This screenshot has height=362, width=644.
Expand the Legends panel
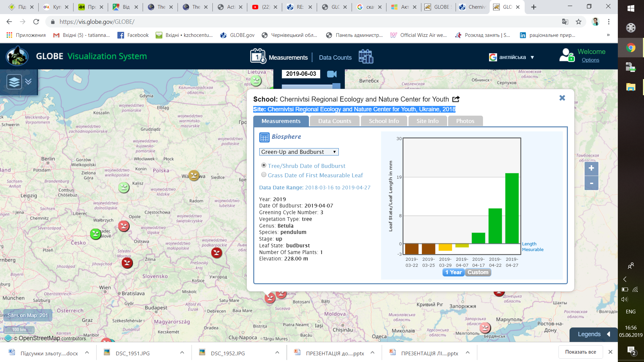(x=593, y=334)
